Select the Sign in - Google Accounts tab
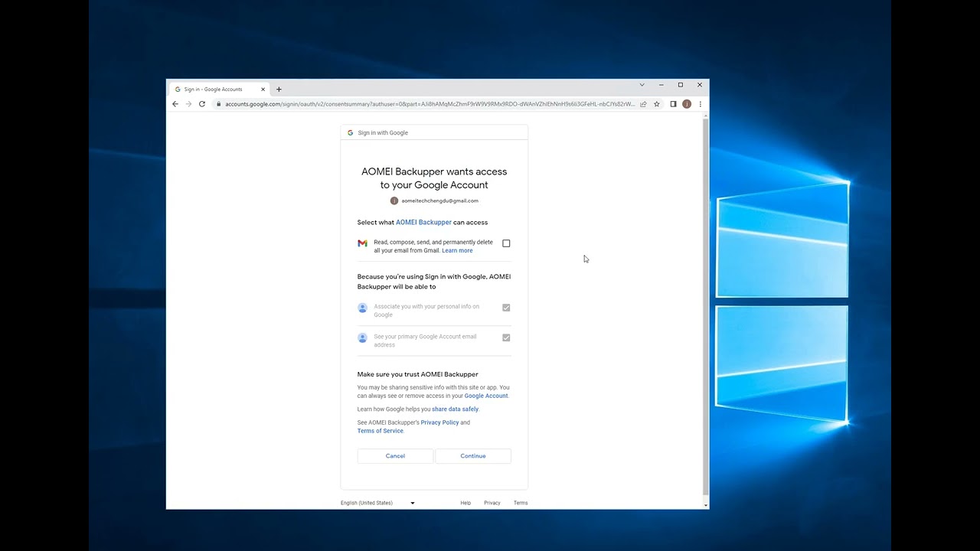980x551 pixels. [x=220, y=90]
